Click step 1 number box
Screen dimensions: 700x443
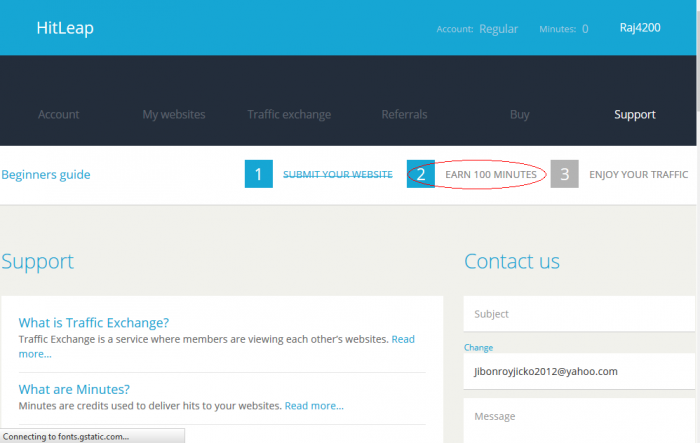[x=258, y=174]
